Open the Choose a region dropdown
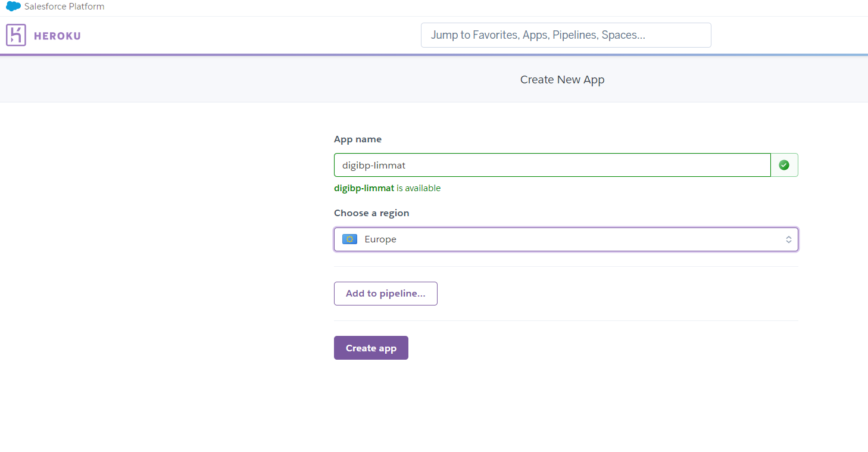 click(x=566, y=239)
